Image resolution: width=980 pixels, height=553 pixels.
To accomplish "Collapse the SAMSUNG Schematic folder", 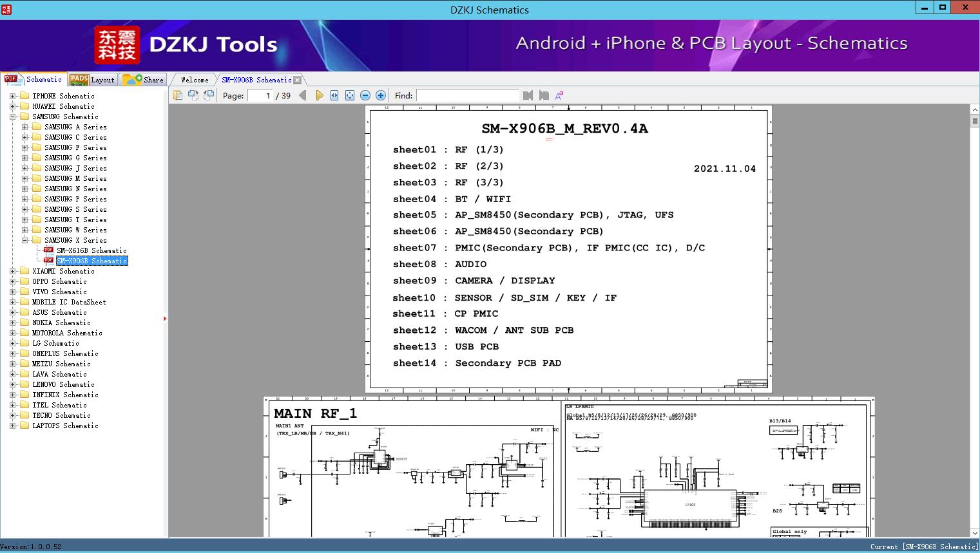I will pos(12,117).
